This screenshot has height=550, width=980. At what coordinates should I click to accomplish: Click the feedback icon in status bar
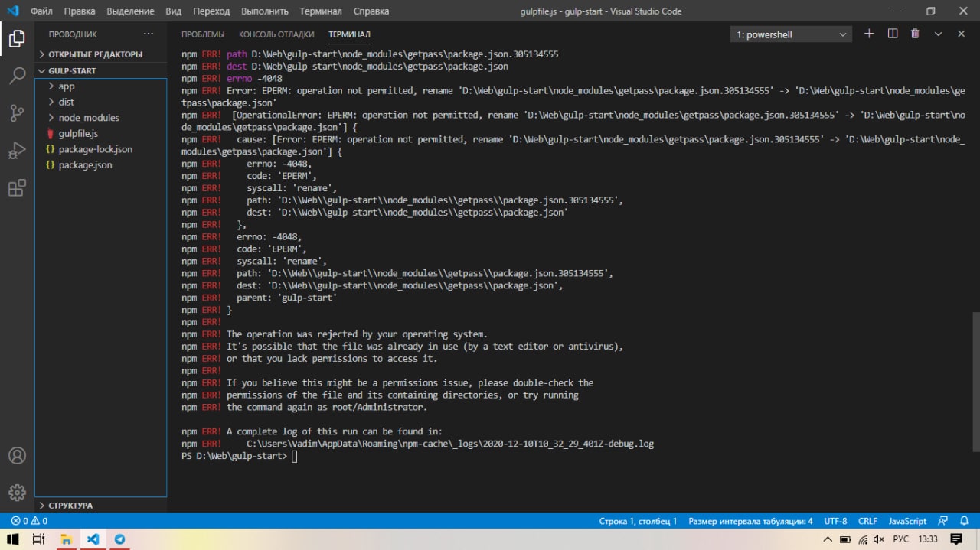[943, 521]
